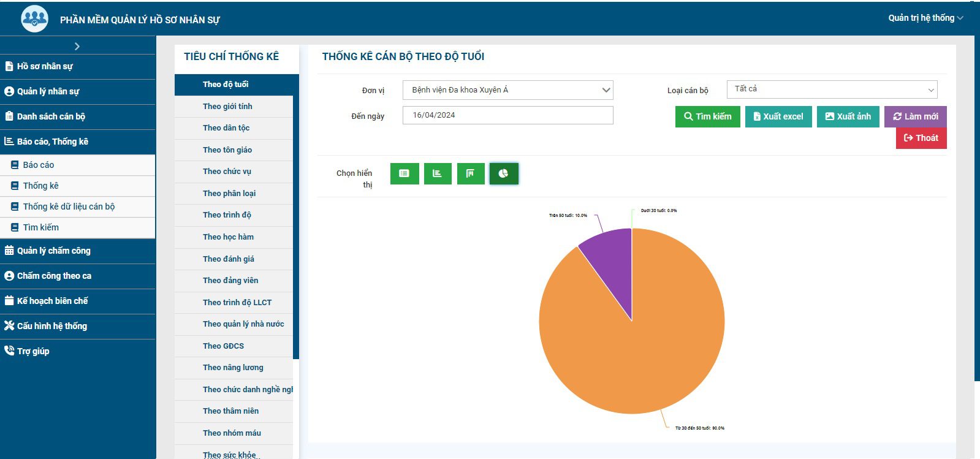The height and width of the screenshot is (459, 980).
Task: Select the Theo giới tính statistics criterion
Action: point(227,107)
